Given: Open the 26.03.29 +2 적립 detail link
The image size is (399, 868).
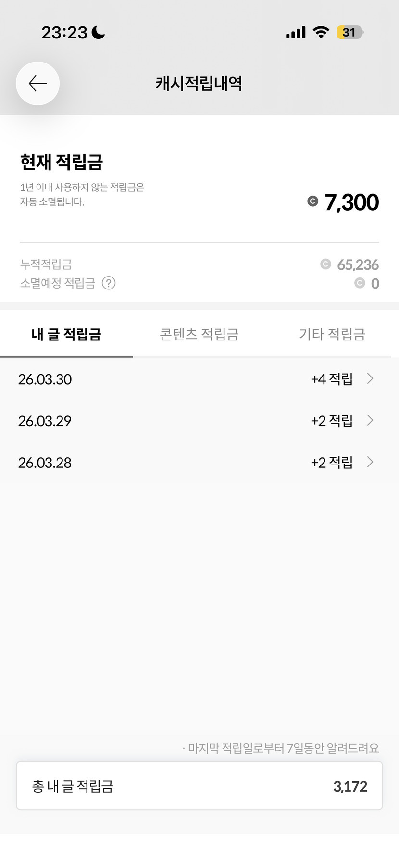Looking at the screenshot, I should click(x=332, y=421).
